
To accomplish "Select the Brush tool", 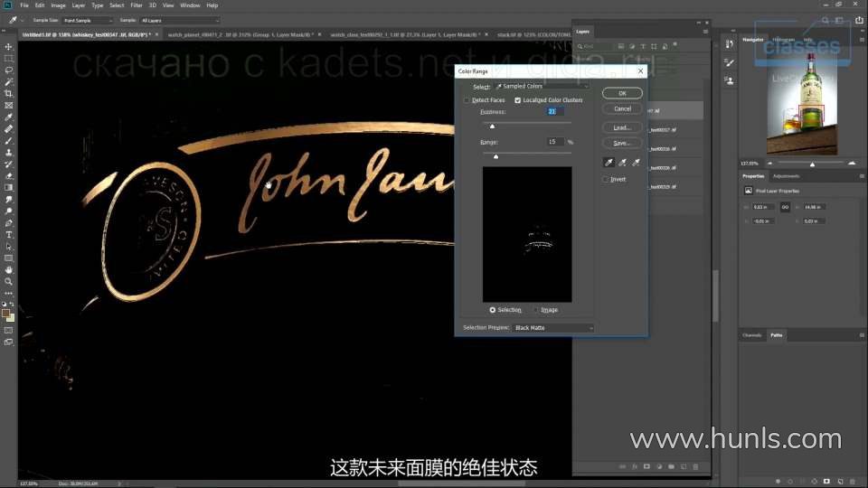I will click(x=8, y=141).
